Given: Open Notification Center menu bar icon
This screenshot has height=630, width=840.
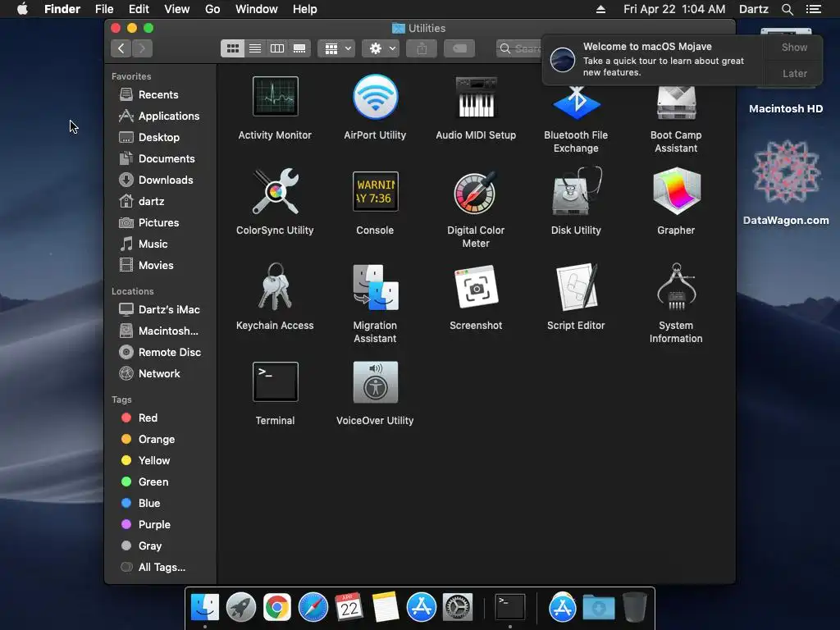Looking at the screenshot, I should (813, 9).
